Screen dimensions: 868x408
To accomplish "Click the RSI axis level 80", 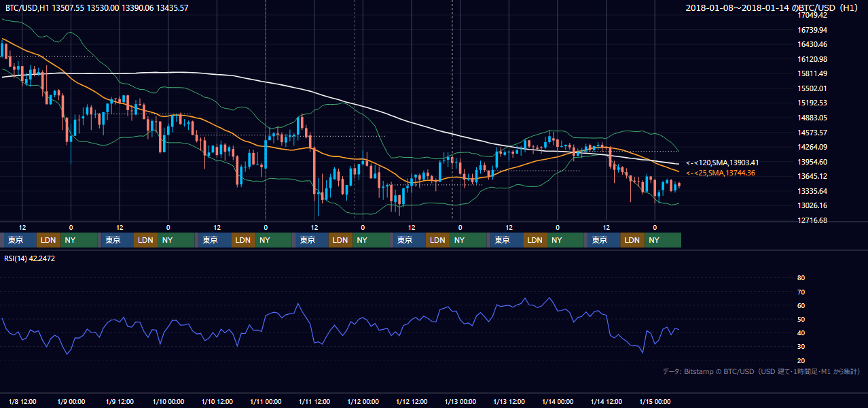I will [801, 278].
